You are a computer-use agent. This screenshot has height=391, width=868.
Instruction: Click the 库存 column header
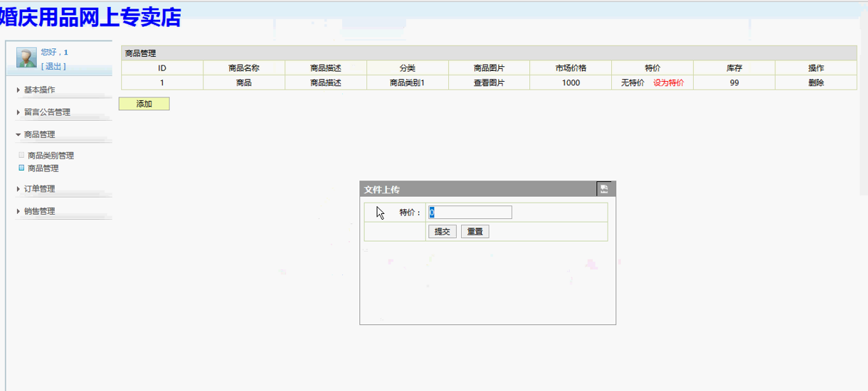tap(734, 68)
